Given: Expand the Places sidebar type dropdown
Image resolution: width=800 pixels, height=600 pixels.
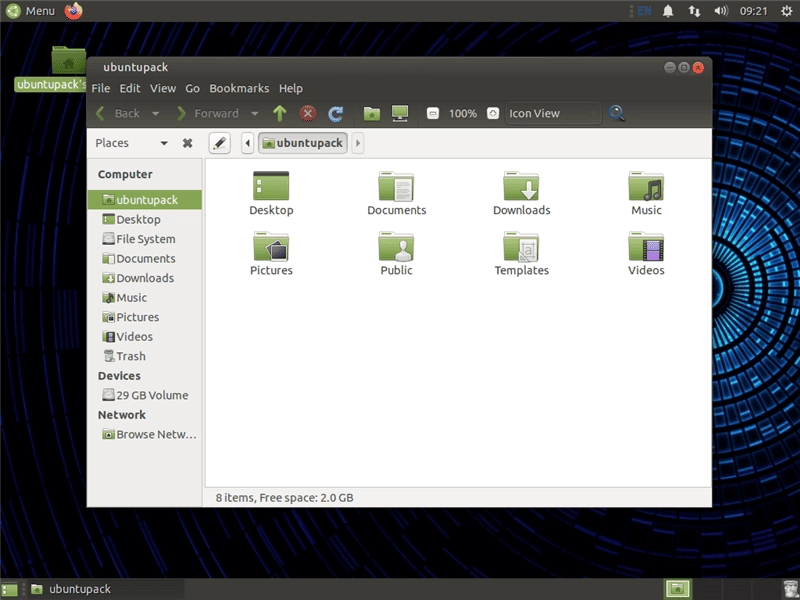Looking at the screenshot, I should click(164, 143).
